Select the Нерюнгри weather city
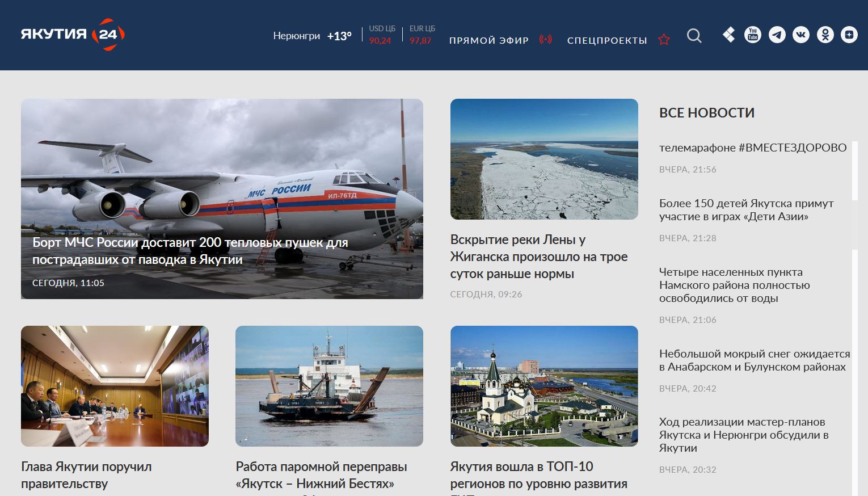 pos(297,36)
